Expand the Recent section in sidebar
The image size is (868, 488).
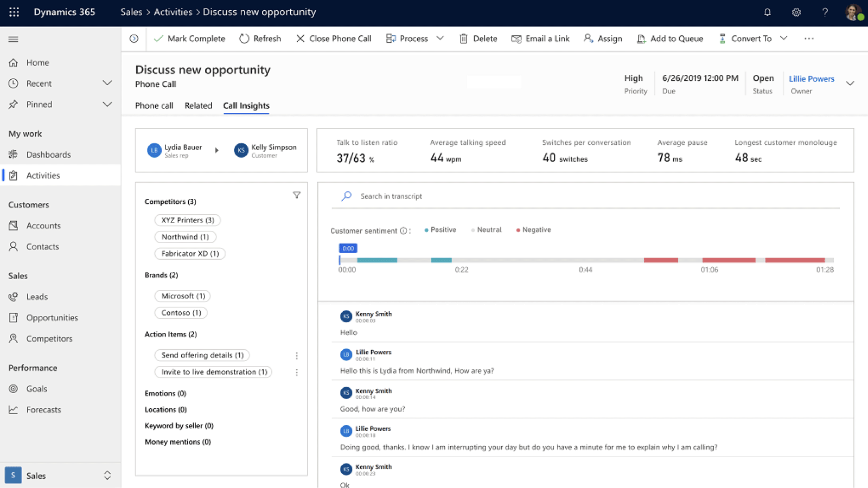106,83
